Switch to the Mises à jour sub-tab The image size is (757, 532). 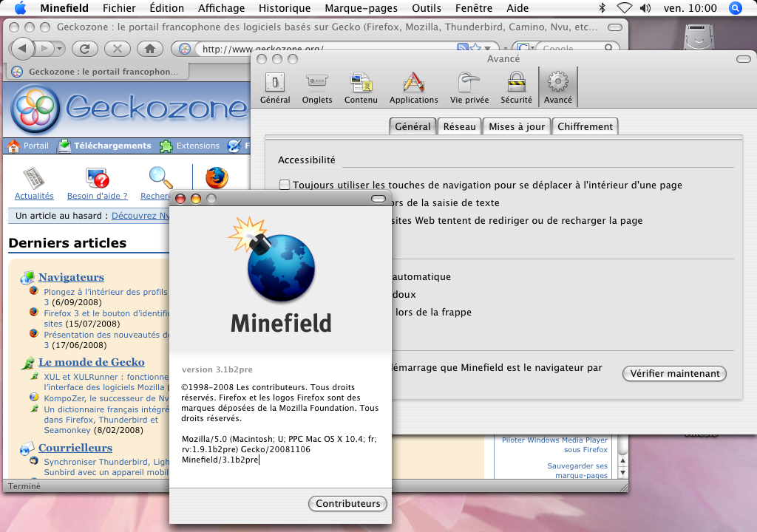point(517,126)
